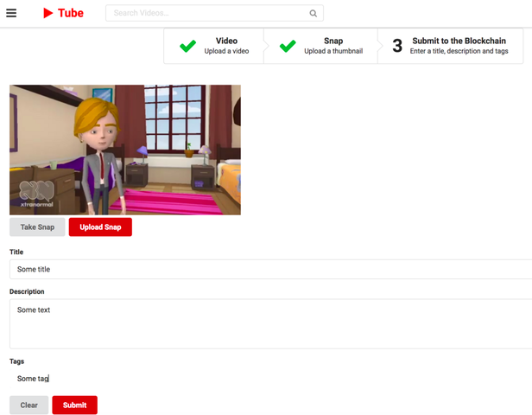
Task: Click the Upload Snap button
Action: coord(100,227)
